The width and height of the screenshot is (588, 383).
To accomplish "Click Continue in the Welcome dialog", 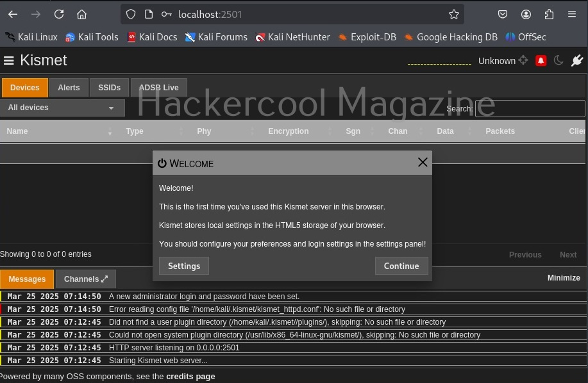I will [401, 266].
